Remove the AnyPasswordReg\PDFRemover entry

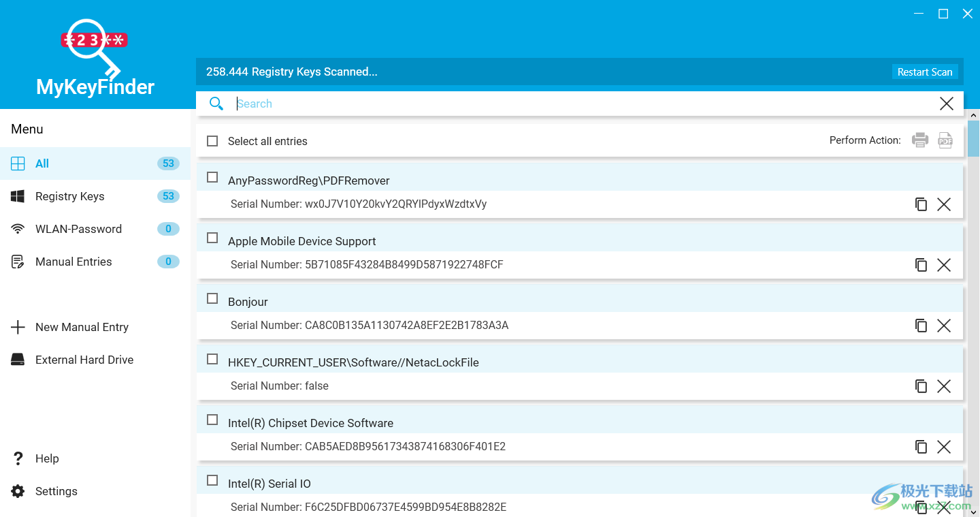[x=944, y=204]
